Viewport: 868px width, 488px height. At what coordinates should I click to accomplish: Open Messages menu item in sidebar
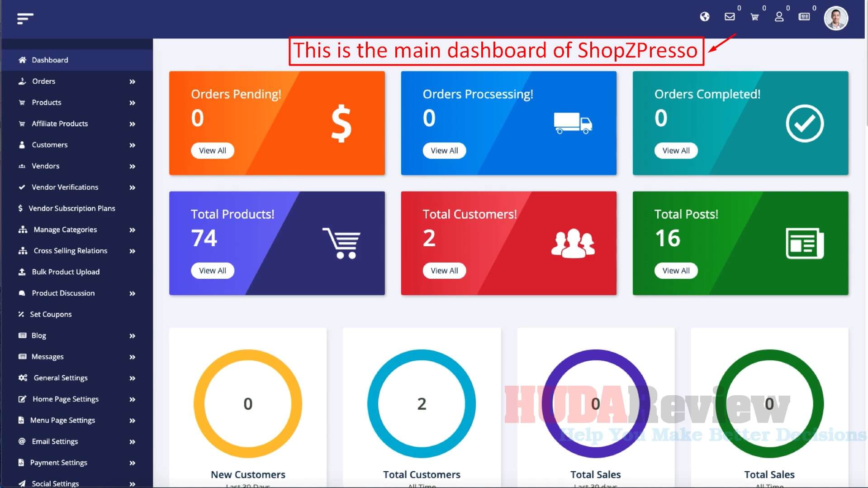[76, 357]
